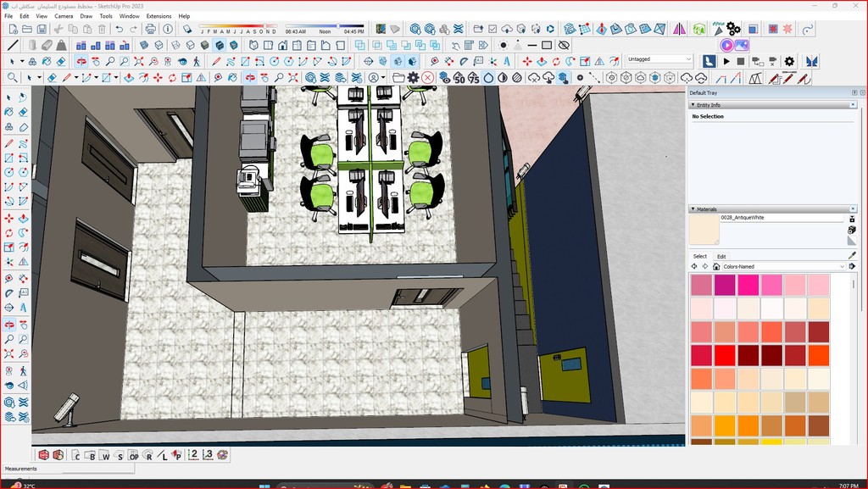This screenshot has height=489, width=868.
Task: Open the File menu
Action: click(8, 16)
